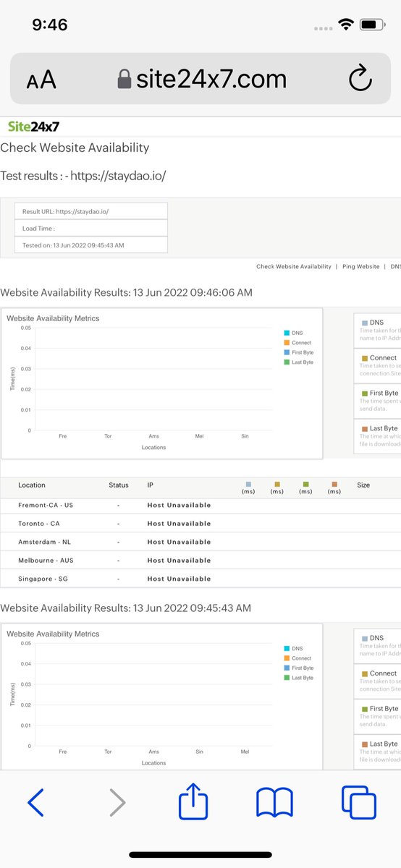The image size is (401, 868).
Task: Select the Fremont-CA - US row
Action: (200, 505)
